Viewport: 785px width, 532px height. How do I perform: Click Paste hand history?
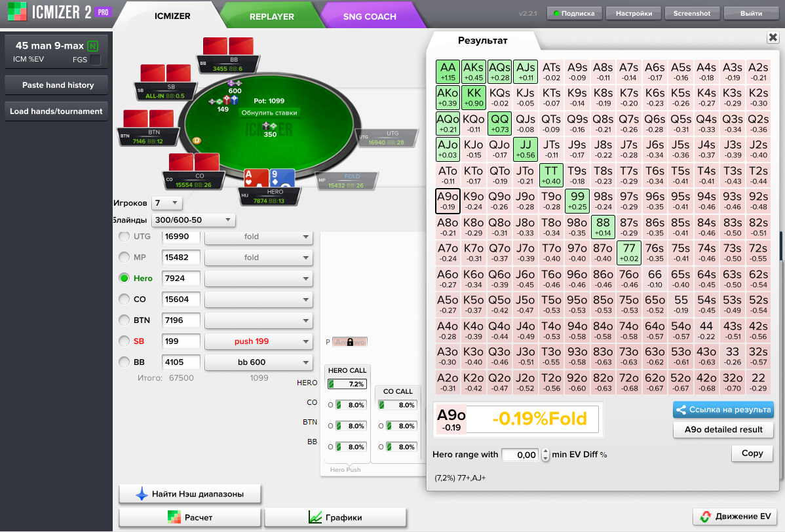(56, 85)
